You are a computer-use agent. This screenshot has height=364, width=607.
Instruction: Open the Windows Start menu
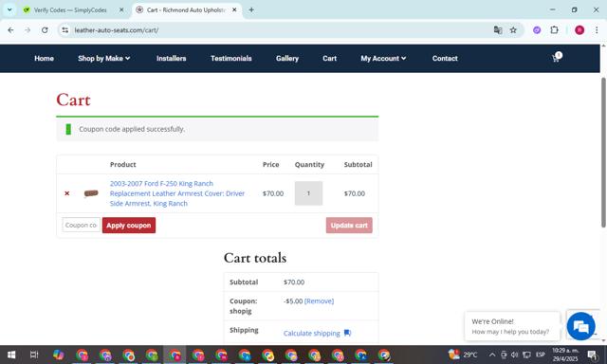11,355
